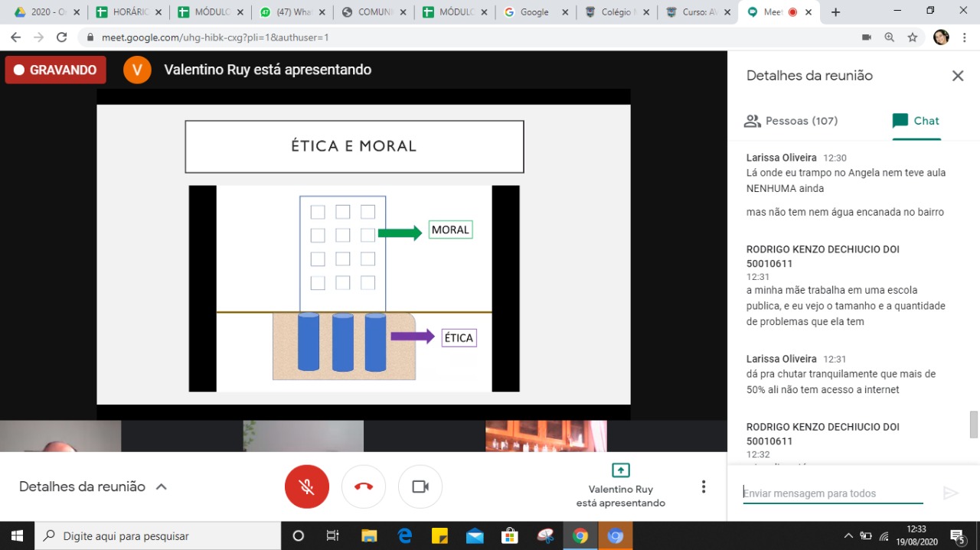The image size is (980, 550).
Task: Unmute the microphone button
Action: click(x=307, y=487)
